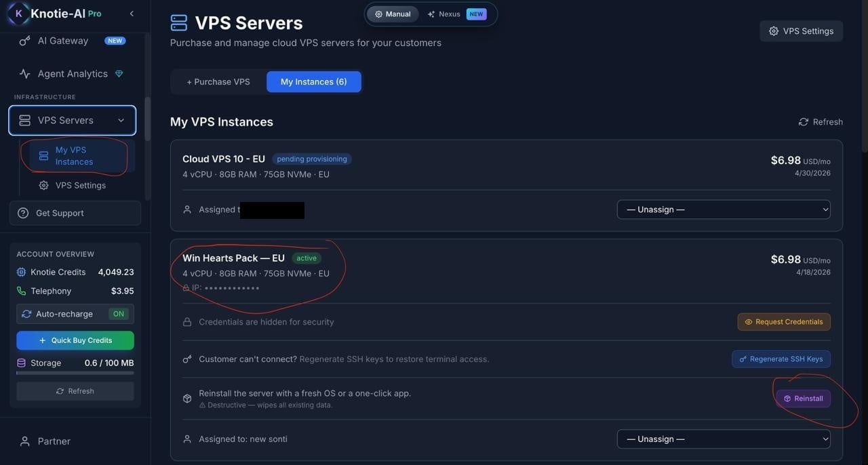868x465 pixels.
Task: Click the NEW badge next to Nexus
Action: coord(476,14)
